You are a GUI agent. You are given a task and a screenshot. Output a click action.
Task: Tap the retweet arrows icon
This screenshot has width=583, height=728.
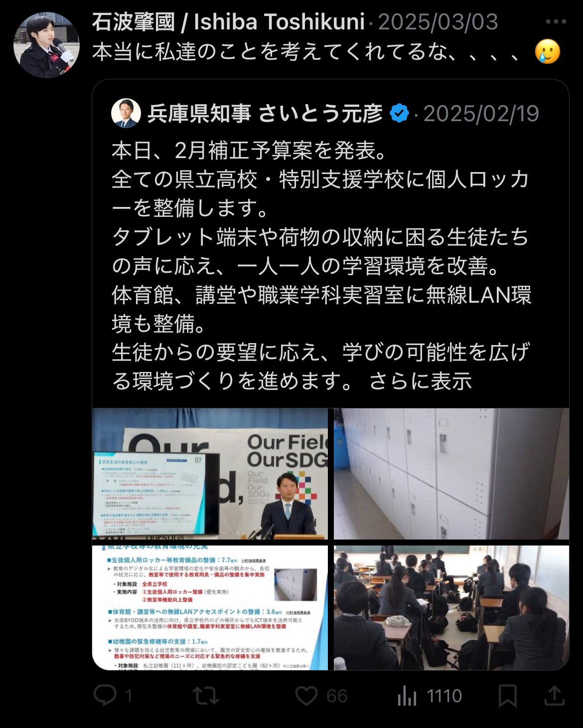coord(206,696)
